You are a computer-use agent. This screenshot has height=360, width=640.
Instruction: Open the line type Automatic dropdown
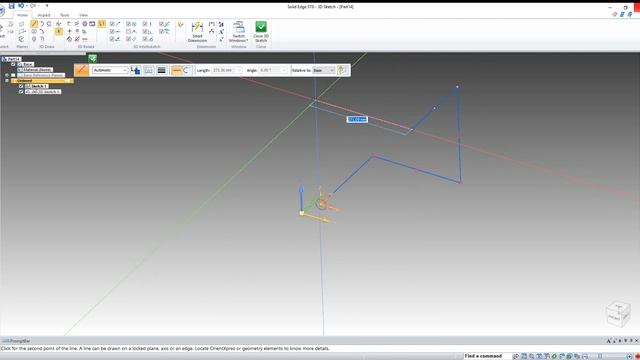(110, 70)
